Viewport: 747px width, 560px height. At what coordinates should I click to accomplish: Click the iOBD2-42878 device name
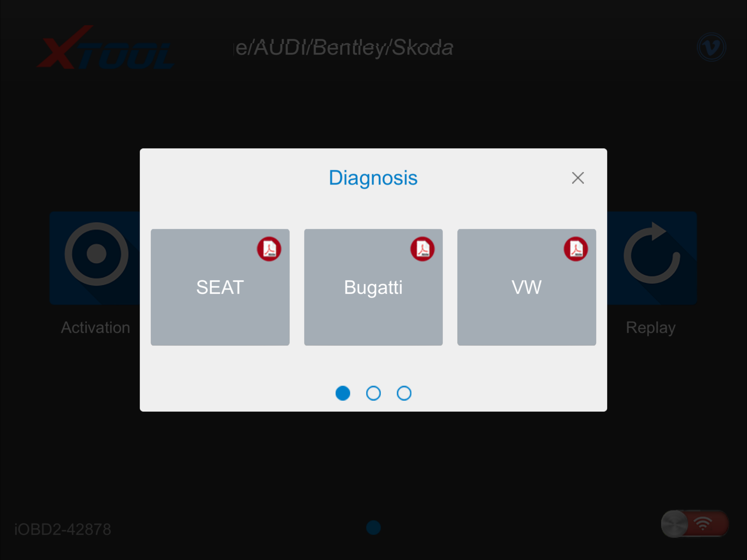tap(63, 529)
